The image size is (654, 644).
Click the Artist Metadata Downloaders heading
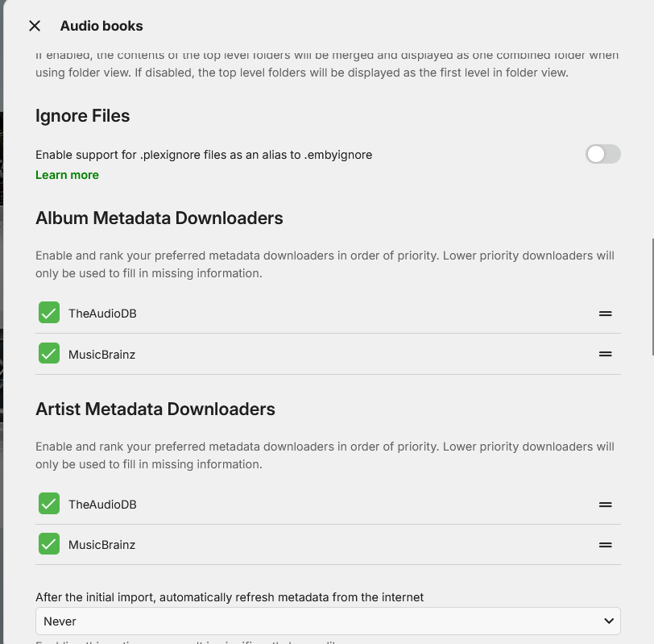pos(155,409)
